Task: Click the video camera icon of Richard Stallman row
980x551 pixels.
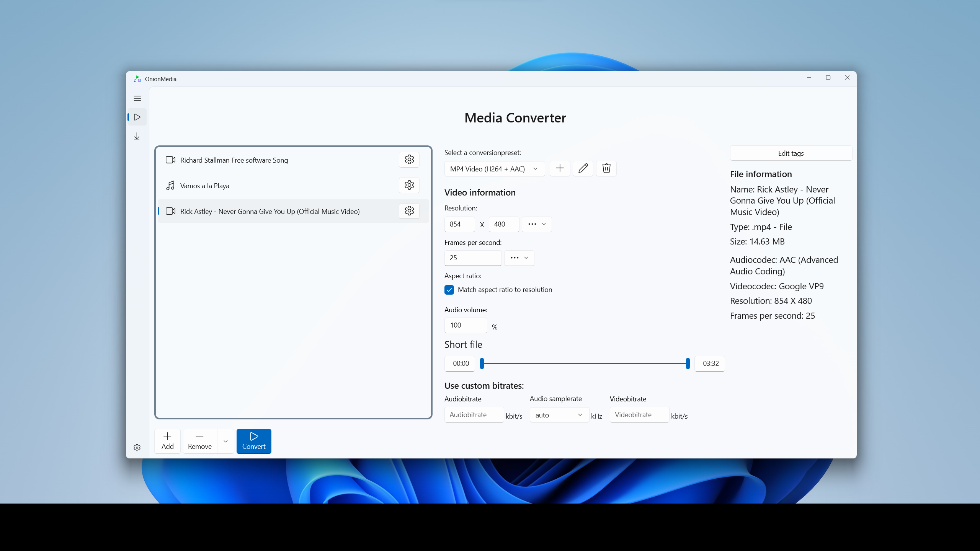Action: pyautogui.click(x=170, y=160)
